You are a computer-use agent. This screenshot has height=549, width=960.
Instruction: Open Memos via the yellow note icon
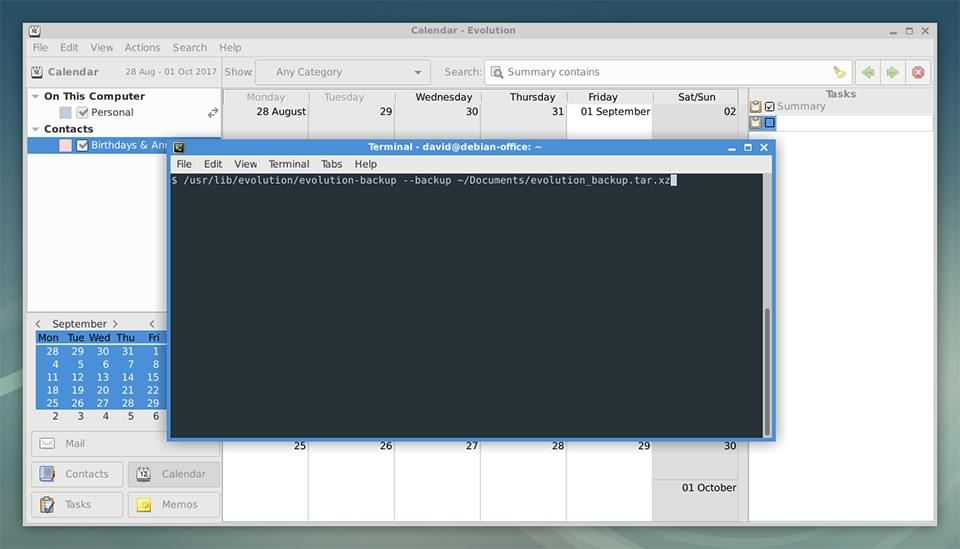point(144,504)
